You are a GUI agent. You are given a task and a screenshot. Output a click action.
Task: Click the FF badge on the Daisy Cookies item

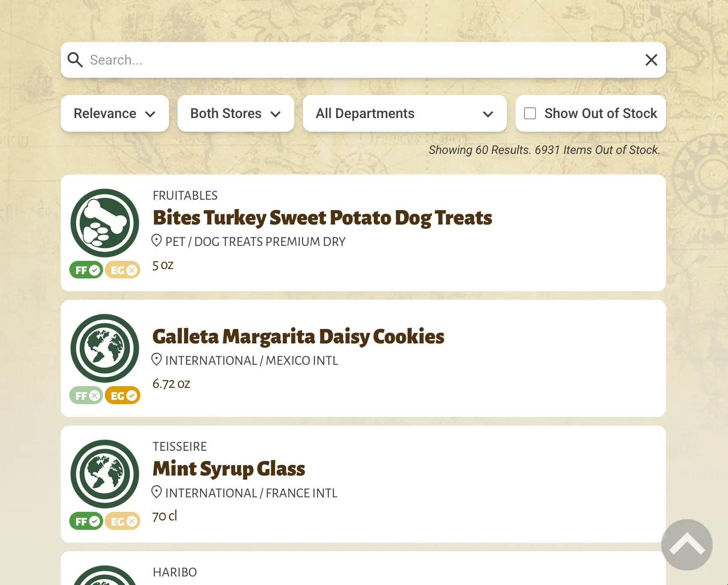pos(86,396)
